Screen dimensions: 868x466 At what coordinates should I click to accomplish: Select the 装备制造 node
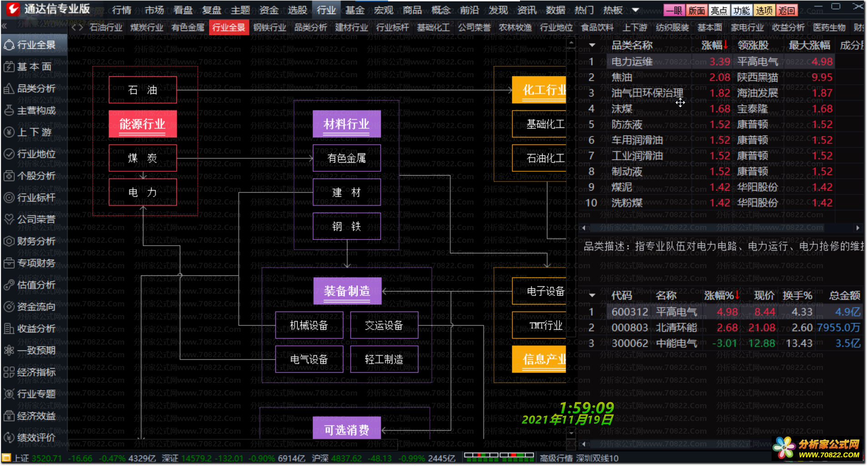(x=347, y=291)
